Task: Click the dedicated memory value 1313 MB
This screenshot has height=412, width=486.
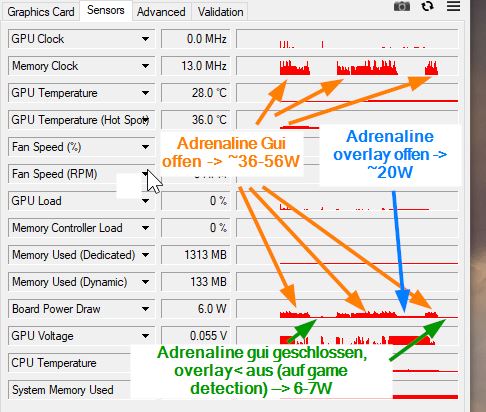Action: [196, 255]
